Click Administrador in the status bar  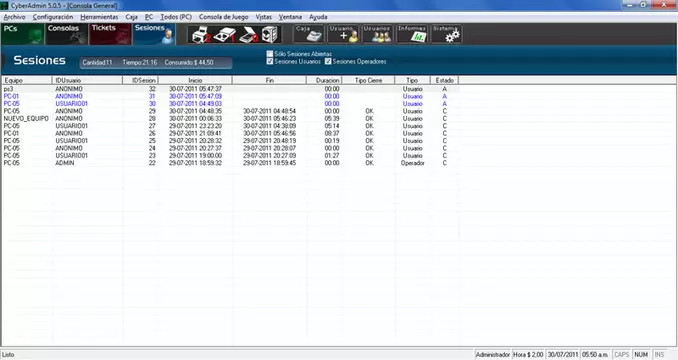pyautogui.click(x=493, y=355)
